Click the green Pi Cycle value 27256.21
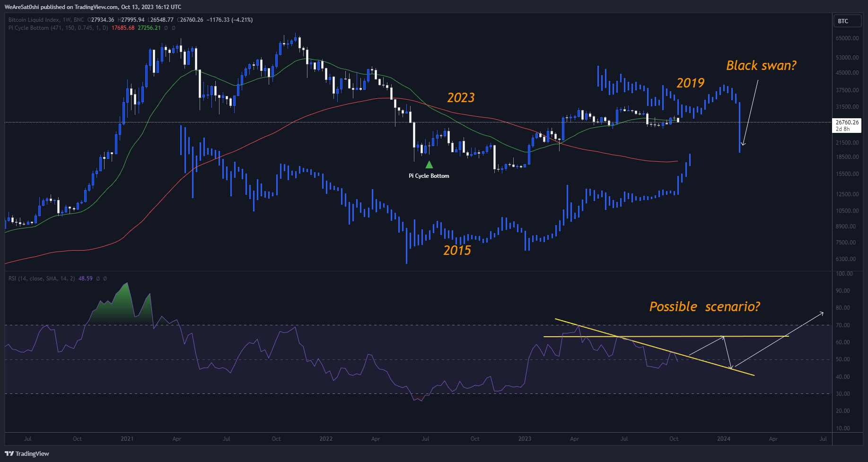 (149, 28)
